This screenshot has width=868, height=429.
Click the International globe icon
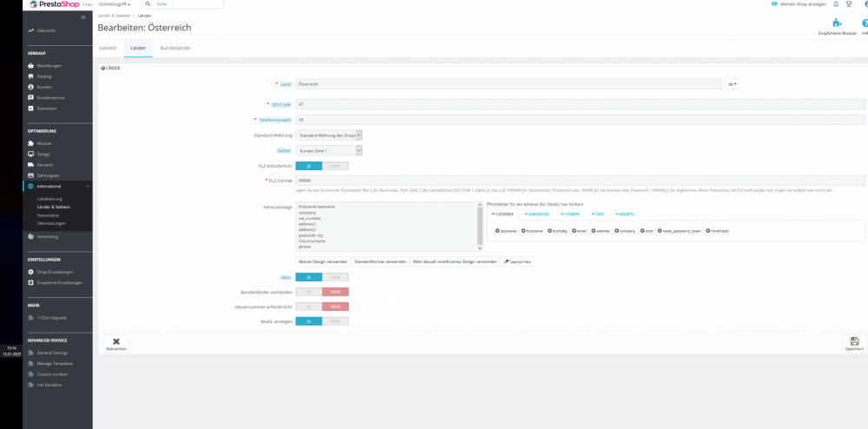click(x=31, y=186)
